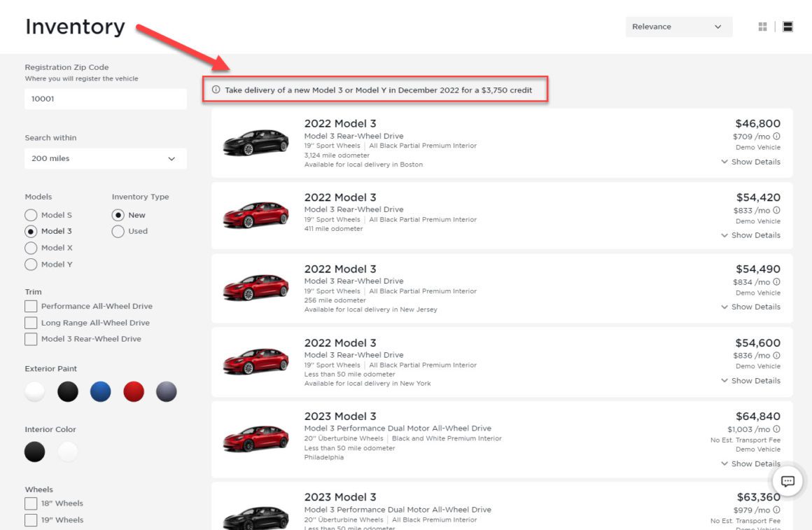The image size is (812, 530).
Task: Check Model 3 Rear-Wheel Drive trim
Action: tap(31, 339)
